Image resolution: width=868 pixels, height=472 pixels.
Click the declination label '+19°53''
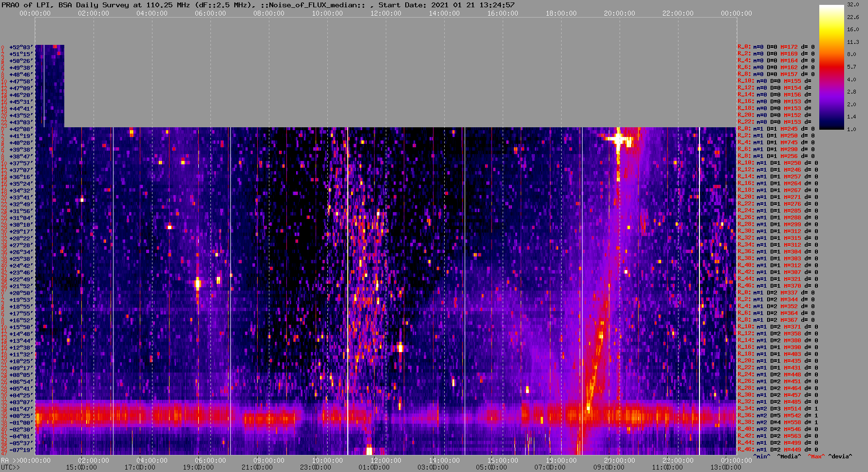(21, 300)
